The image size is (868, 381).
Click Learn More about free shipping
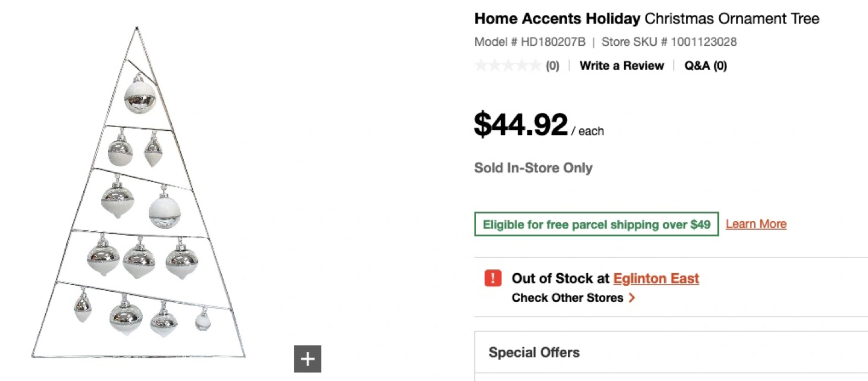(x=756, y=224)
